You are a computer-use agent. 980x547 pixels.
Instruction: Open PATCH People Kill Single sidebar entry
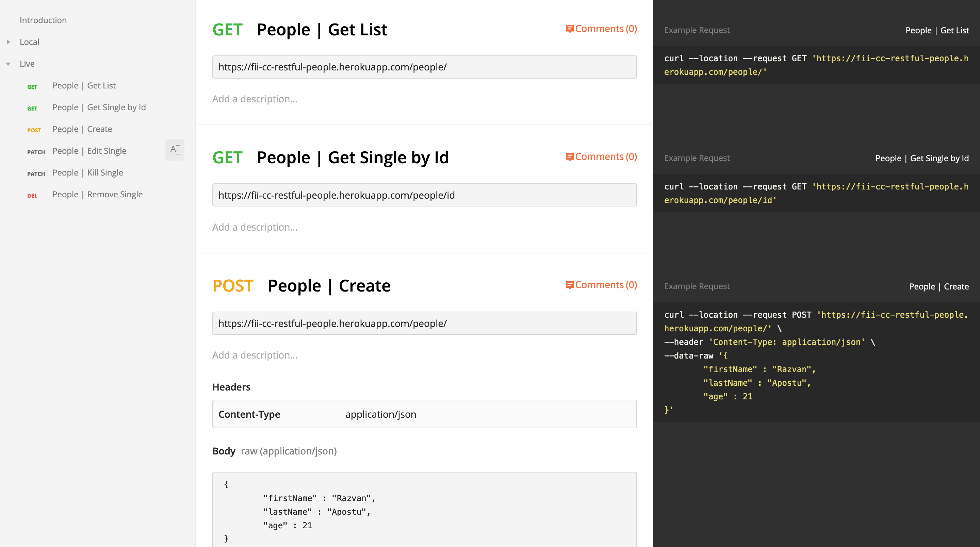coord(87,173)
